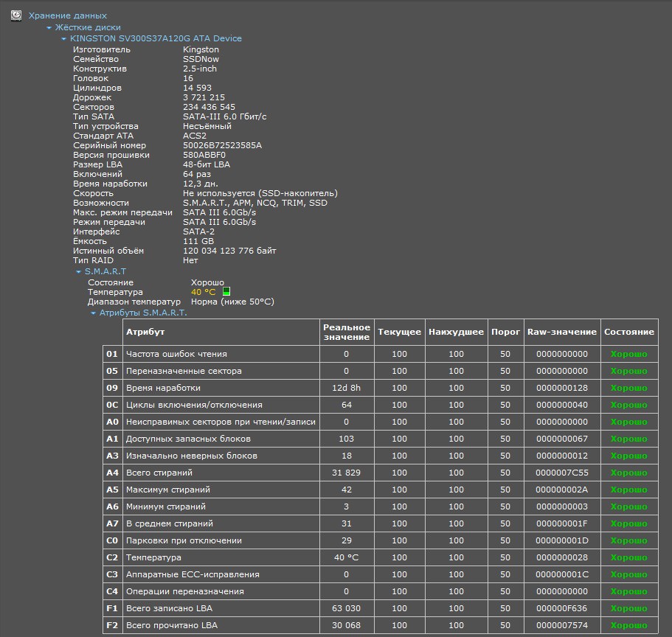
Task: Select Неисправимых секторов при чтении/записи row
Action: 381,422
